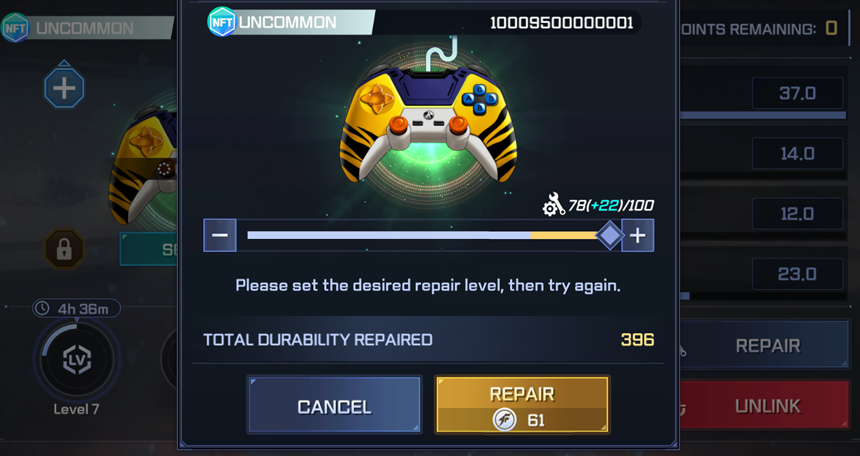Click the 37.0 attribute value field
The image size is (860, 456).
[797, 93]
